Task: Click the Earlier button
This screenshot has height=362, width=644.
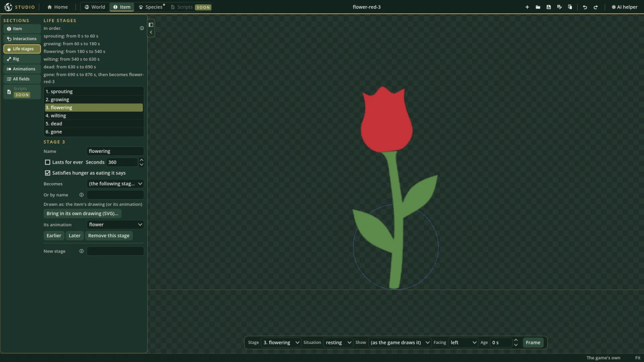Action: click(x=54, y=236)
